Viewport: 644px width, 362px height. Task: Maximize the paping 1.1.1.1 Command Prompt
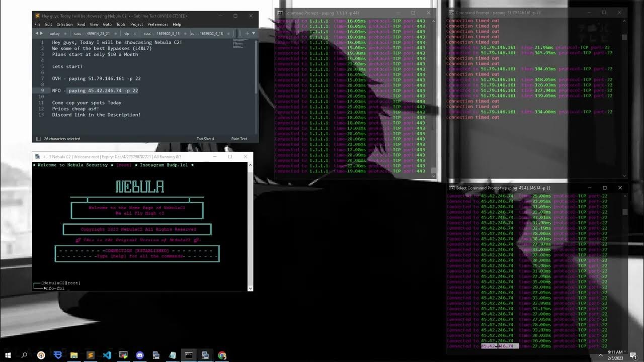(413, 13)
